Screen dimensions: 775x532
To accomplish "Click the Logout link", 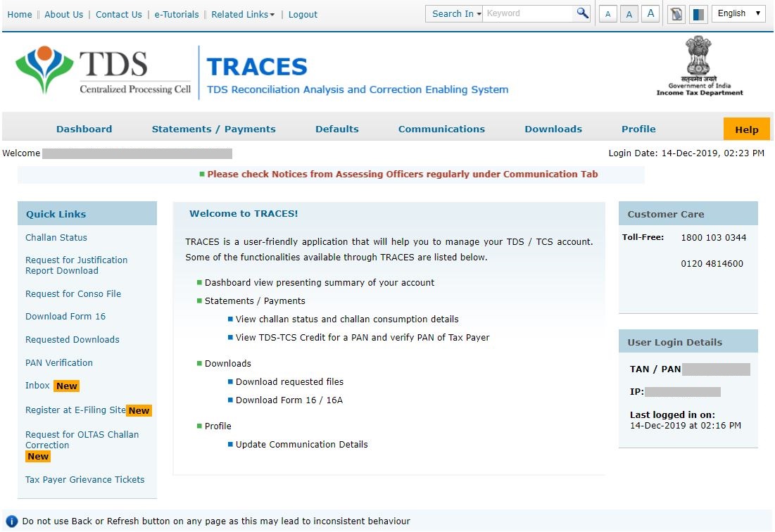I will 303,14.
